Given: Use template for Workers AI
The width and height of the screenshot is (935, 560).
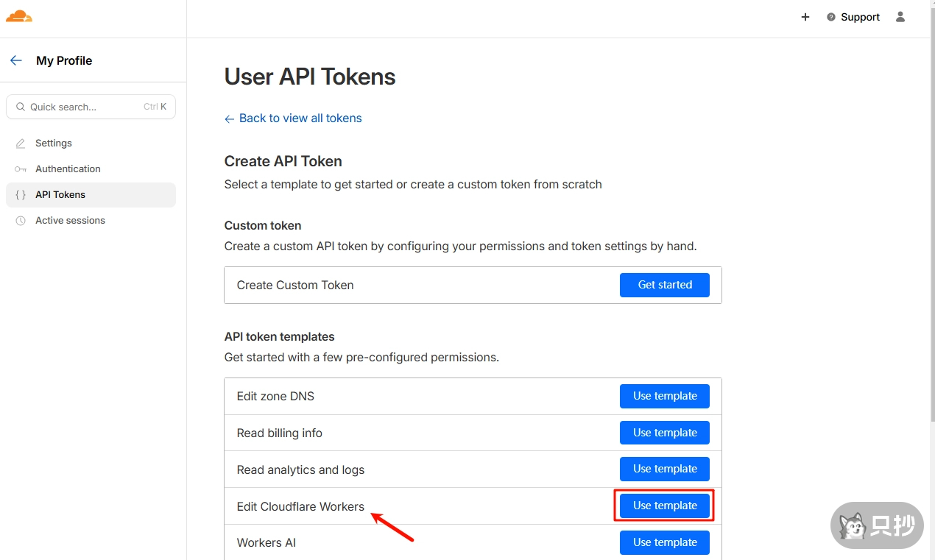Looking at the screenshot, I should [664, 542].
